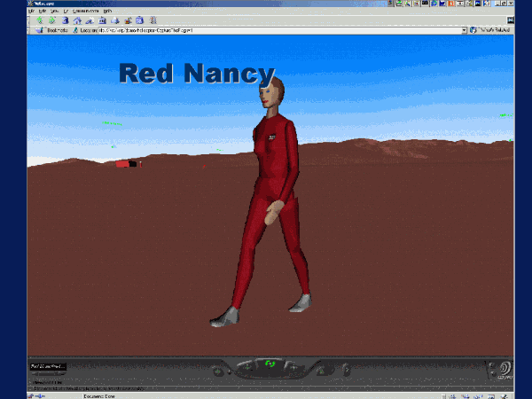Viewport: 532px width, 399px height.
Task: Open the File menu
Action: click(31, 11)
